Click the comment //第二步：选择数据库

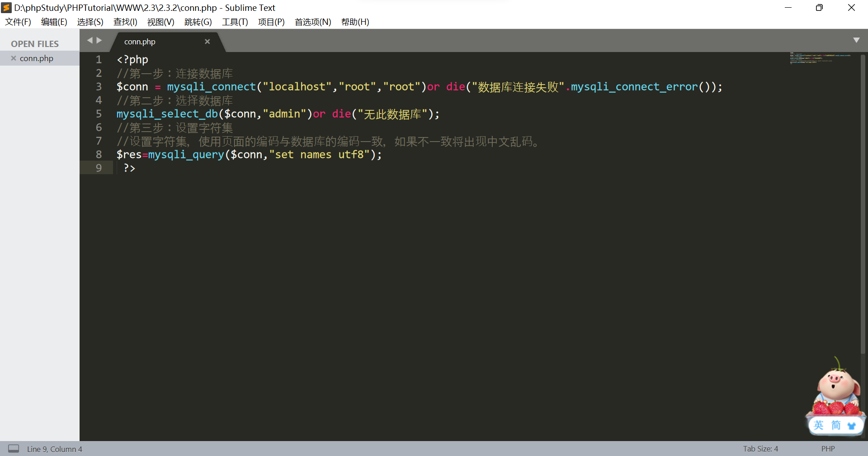point(175,100)
